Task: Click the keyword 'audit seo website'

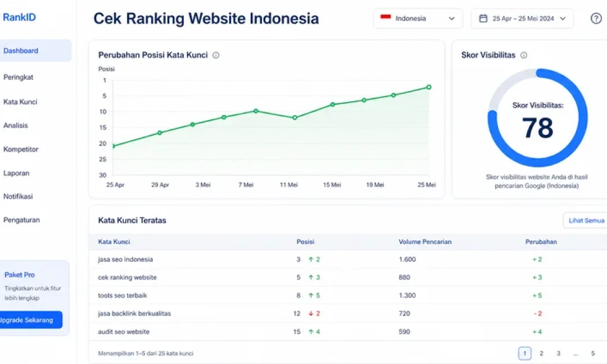Action: tap(124, 332)
